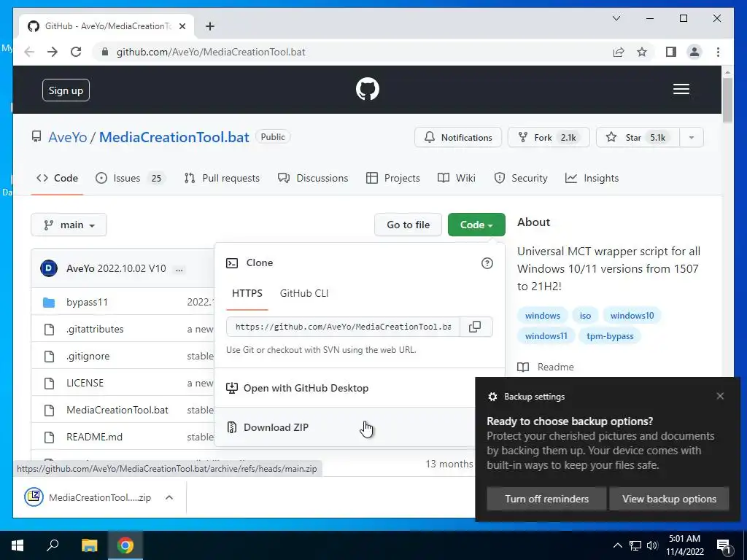The image size is (747, 560).
Task: Open MediaCreationTool.bat repository title link
Action: (x=174, y=137)
